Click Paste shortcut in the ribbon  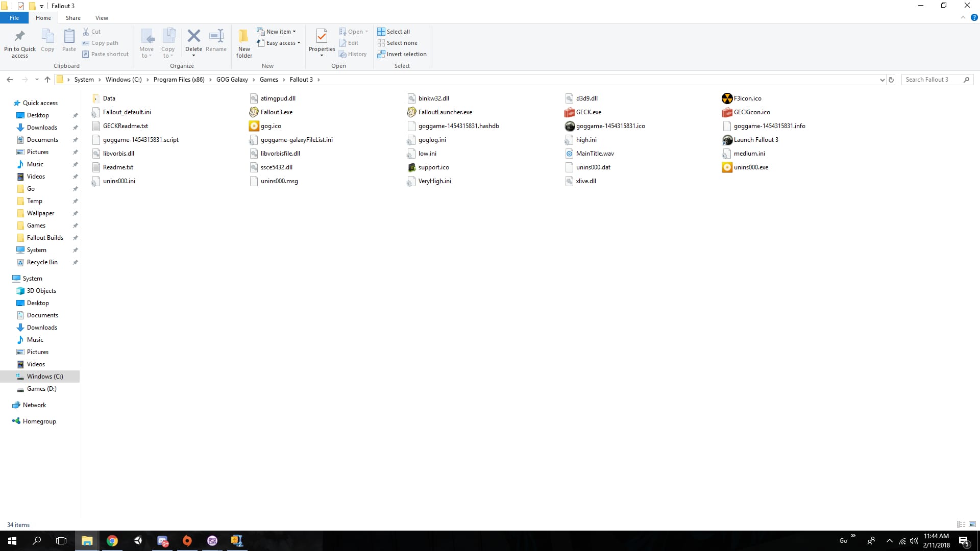coord(105,54)
